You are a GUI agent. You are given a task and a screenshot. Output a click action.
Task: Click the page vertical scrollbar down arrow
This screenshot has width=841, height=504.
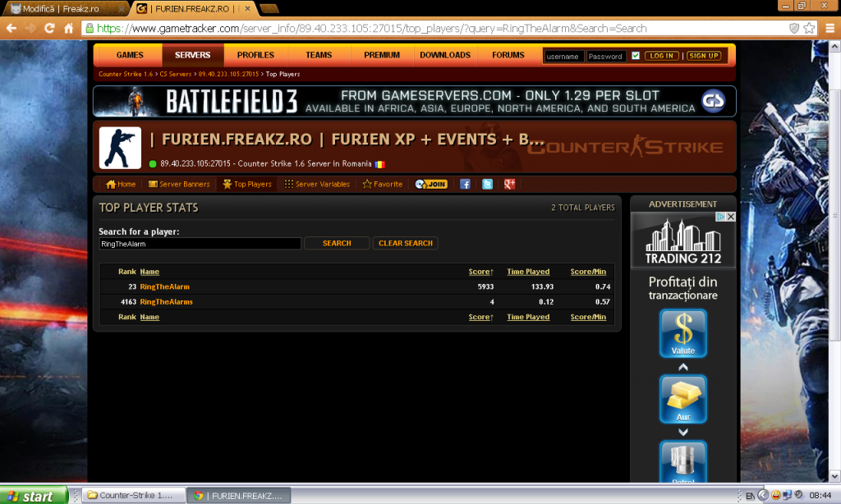834,475
